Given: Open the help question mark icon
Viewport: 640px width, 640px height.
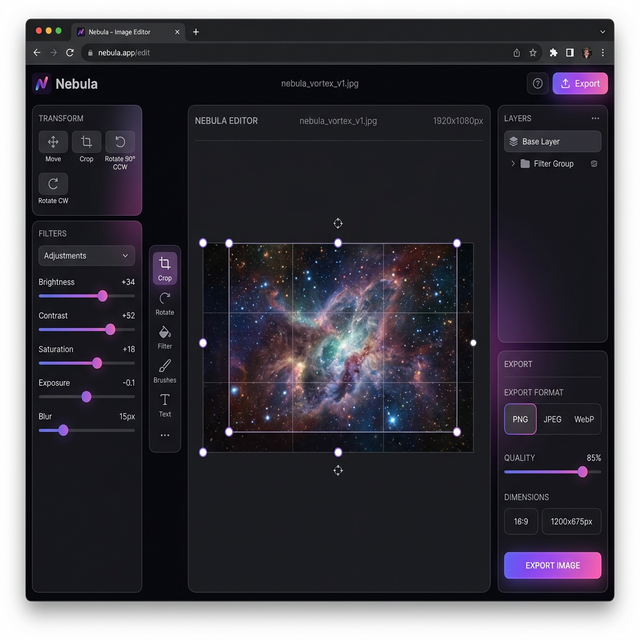Looking at the screenshot, I should point(538,84).
